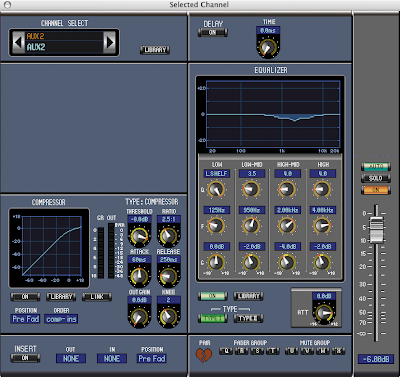The height and width of the screenshot is (377, 400).
Task: Click the LOW-MID band Q knob
Action: coord(251,189)
